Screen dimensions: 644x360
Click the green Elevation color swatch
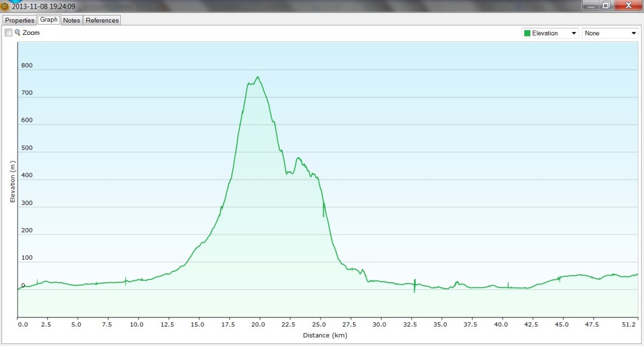pos(527,33)
